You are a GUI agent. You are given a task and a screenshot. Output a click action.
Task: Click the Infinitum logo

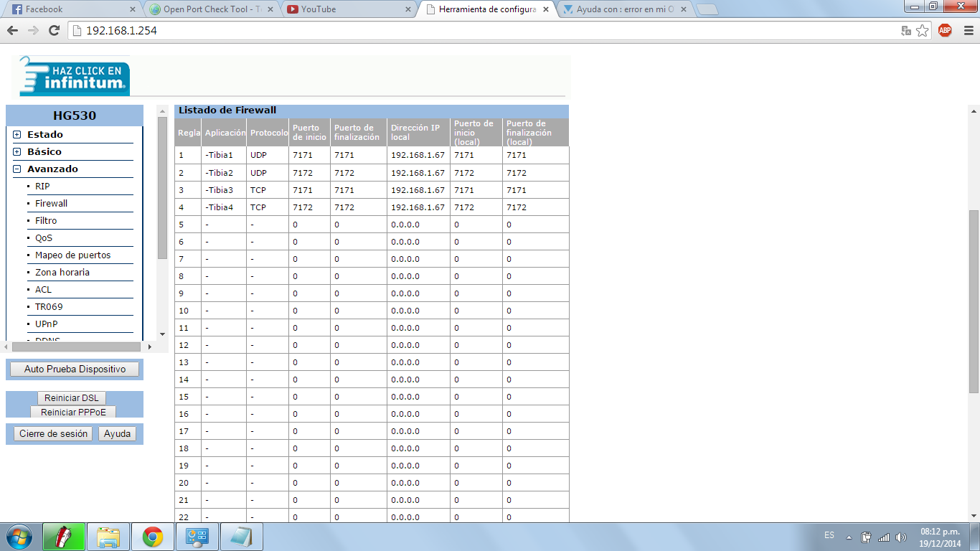[74, 76]
